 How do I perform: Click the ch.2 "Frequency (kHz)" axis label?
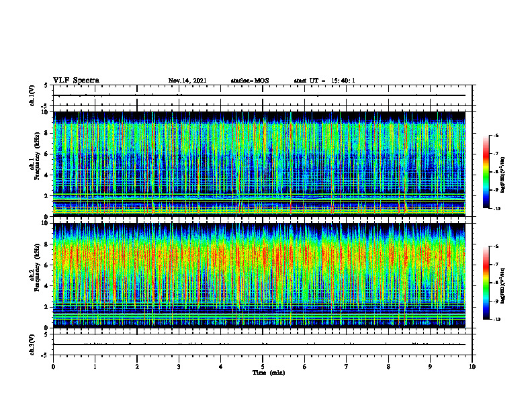37,266
